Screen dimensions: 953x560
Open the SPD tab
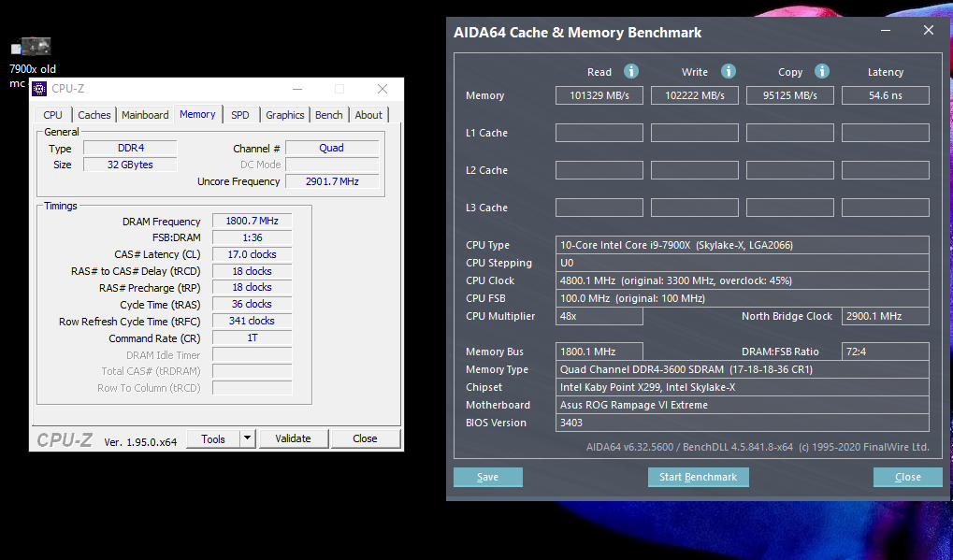tap(240, 115)
